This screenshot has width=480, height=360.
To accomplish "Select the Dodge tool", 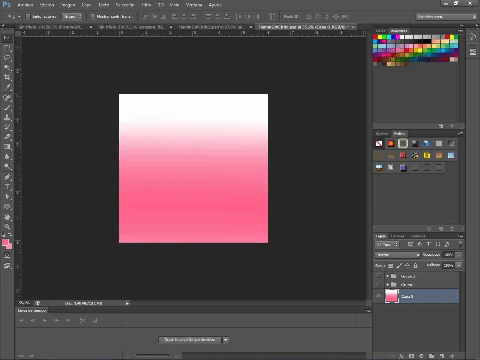I will coord(7,166).
